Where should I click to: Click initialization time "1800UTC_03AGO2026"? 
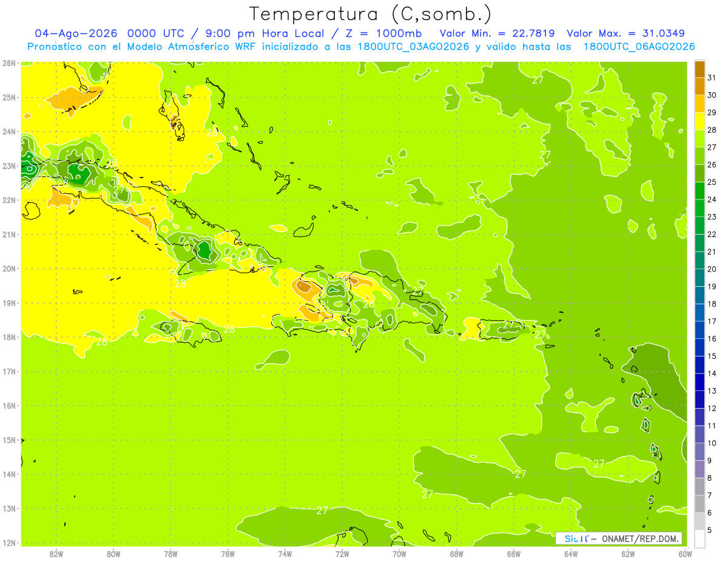(x=413, y=47)
